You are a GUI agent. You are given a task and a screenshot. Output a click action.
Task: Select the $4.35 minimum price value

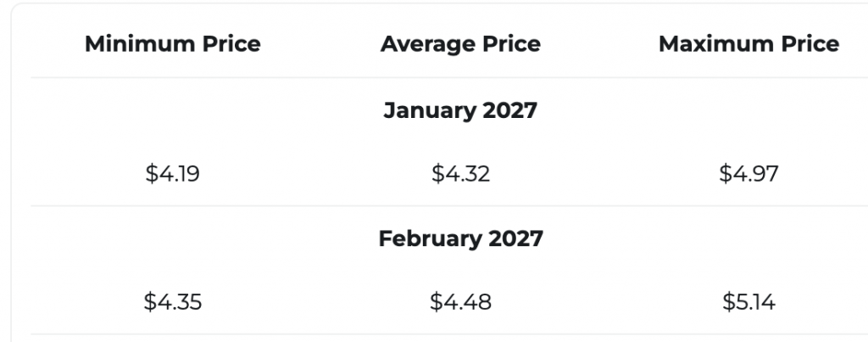pos(173,301)
